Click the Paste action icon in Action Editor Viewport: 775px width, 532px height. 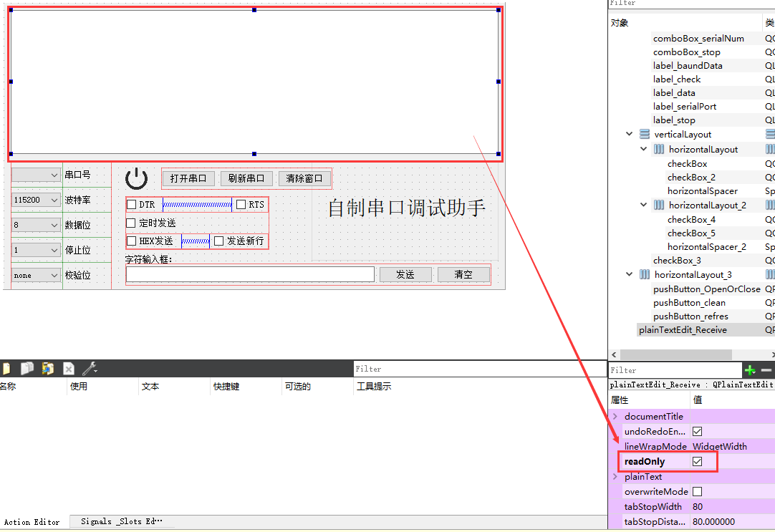pyautogui.click(x=47, y=369)
